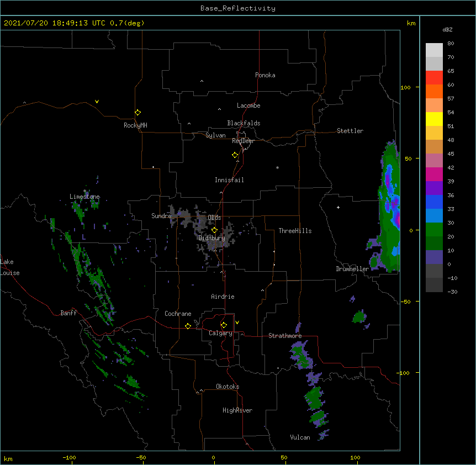Screen dimensions: 476x465
Task: Click the Airdrie town label
Action: (223, 297)
